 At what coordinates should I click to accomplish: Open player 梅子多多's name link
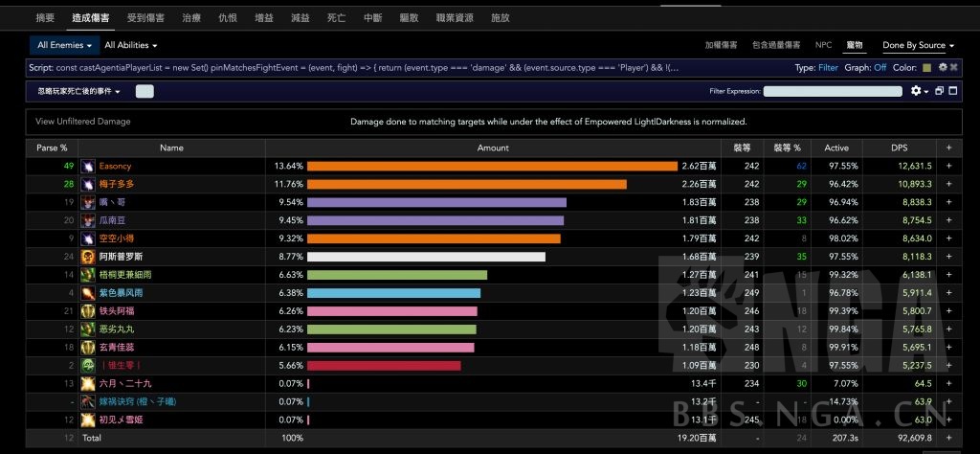click(116, 184)
